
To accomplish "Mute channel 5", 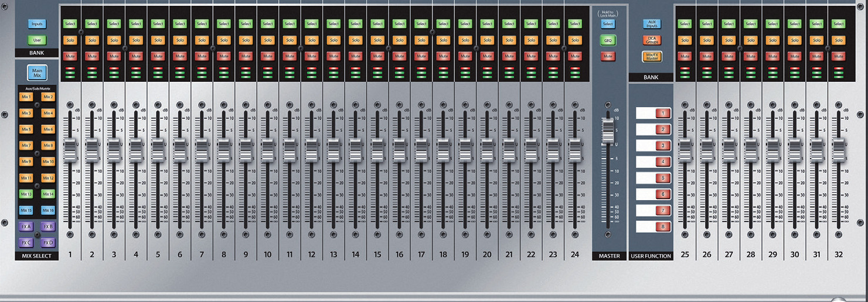I will [x=158, y=56].
